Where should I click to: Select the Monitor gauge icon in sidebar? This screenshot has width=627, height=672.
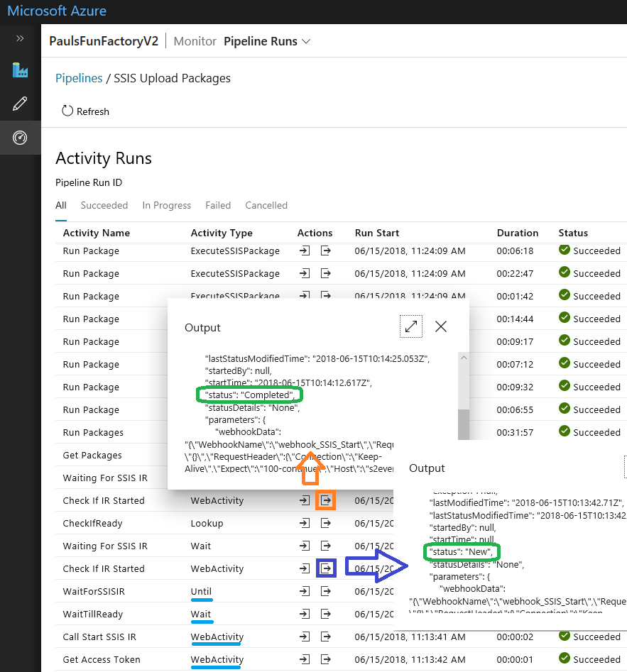click(x=20, y=138)
